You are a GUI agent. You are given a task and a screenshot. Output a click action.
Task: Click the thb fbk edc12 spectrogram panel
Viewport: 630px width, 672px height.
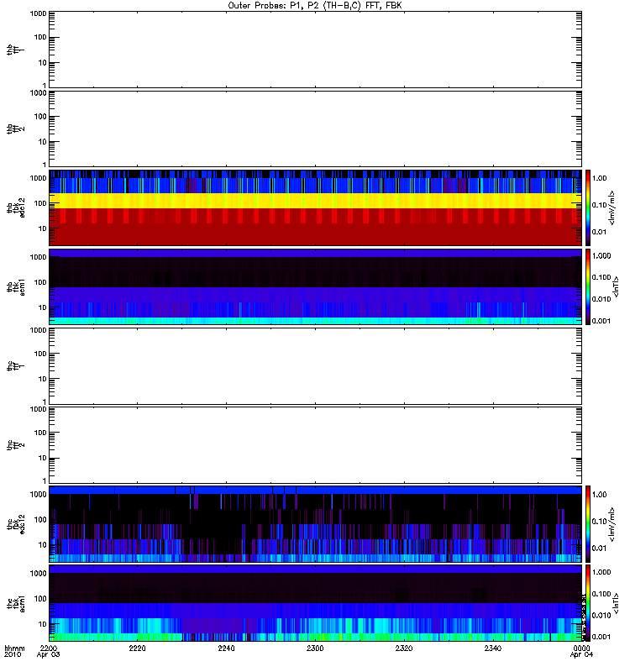[315, 207]
